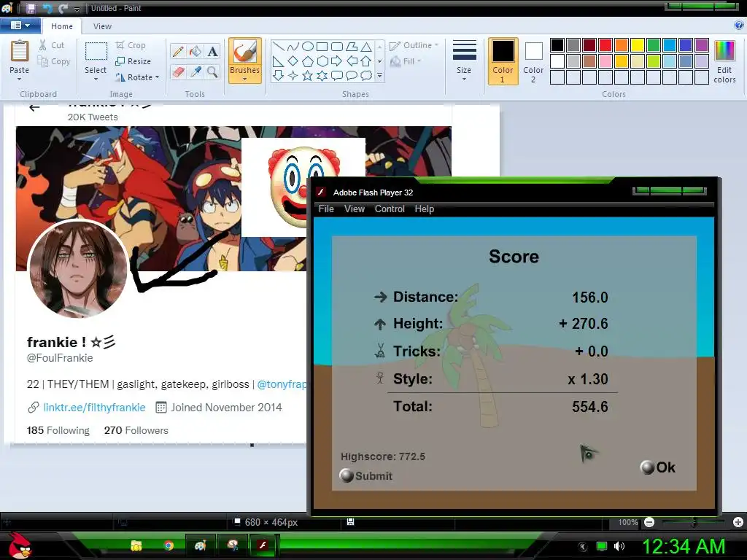
Task: Switch to the Home ribbon tab
Action: point(62,26)
